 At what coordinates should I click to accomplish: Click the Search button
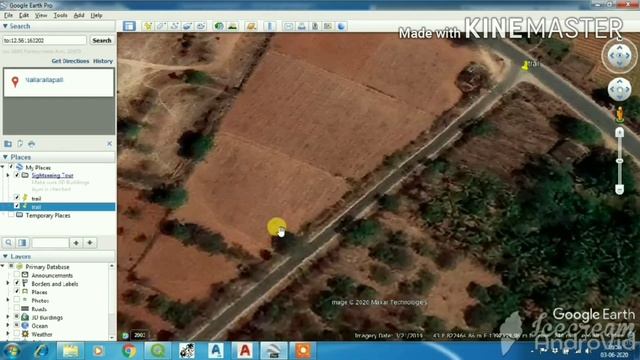click(x=102, y=40)
